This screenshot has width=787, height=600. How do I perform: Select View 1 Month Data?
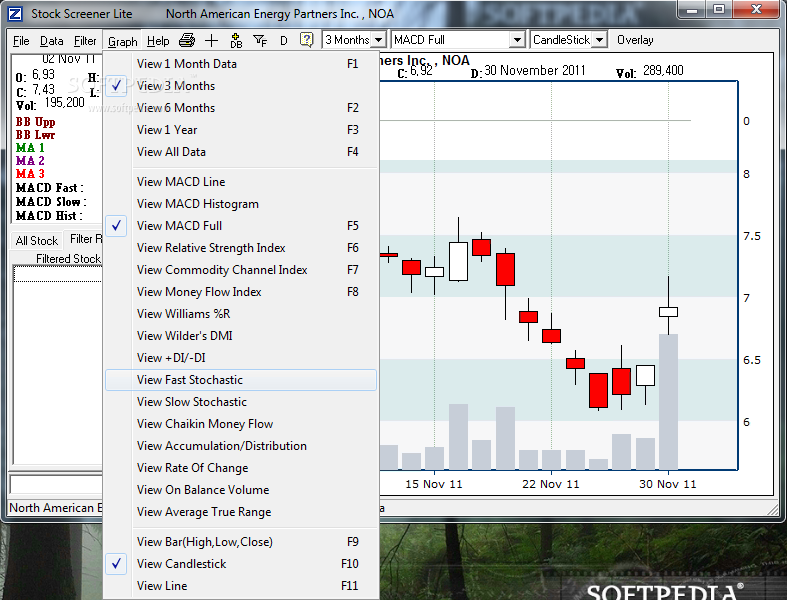point(241,64)
